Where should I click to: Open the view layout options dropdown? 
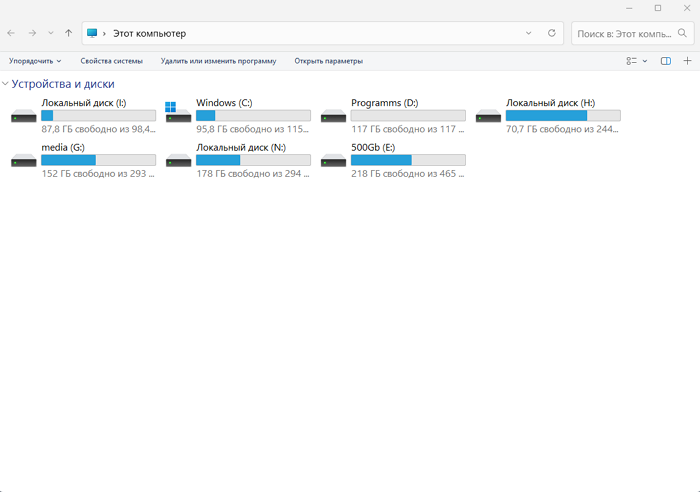coord(636,61)
